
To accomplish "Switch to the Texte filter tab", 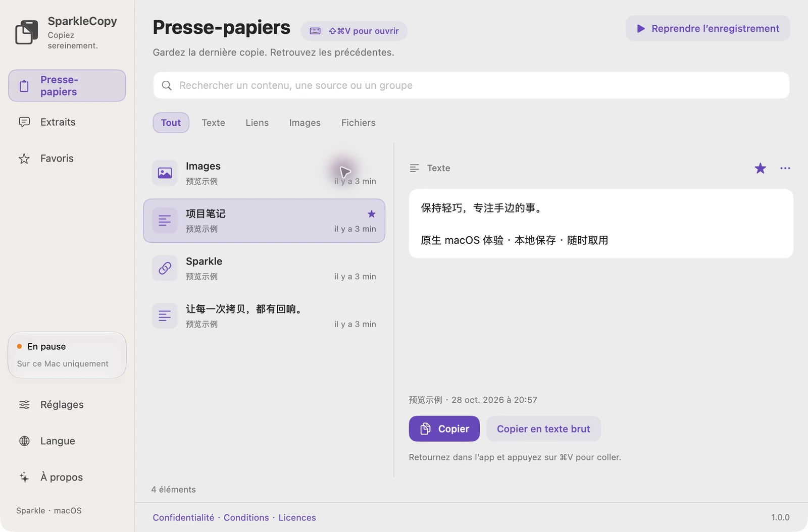I will point(214,123).
